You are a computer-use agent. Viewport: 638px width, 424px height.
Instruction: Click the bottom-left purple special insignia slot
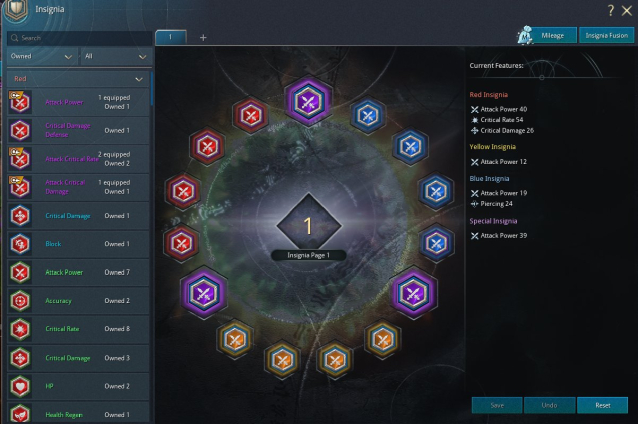point(203,293)
